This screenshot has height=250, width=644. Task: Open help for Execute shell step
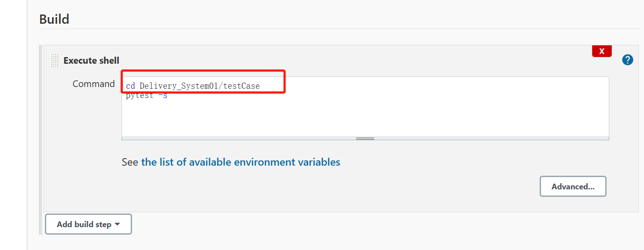pyautogui.click(x=627, y=60)
